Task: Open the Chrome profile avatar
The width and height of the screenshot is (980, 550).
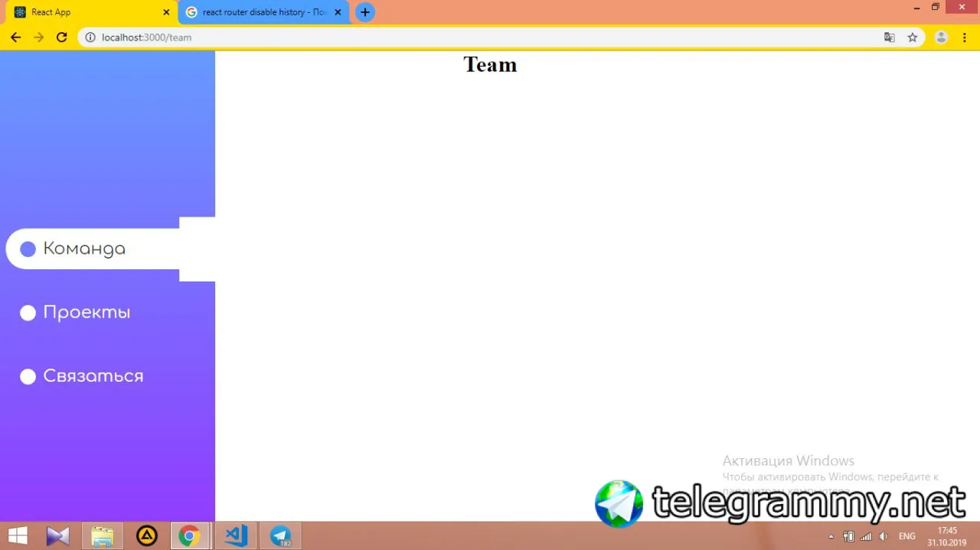Action: [x=942, y=37]
